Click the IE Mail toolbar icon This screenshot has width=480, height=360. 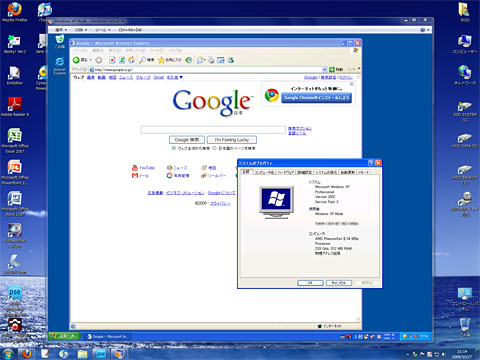click(200, 60)
